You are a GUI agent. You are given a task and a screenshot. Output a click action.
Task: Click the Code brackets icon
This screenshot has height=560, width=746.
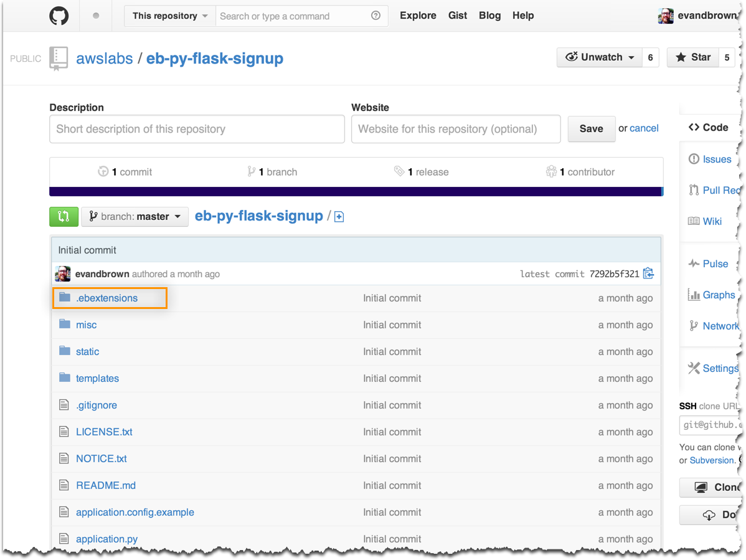click(694, 127)
